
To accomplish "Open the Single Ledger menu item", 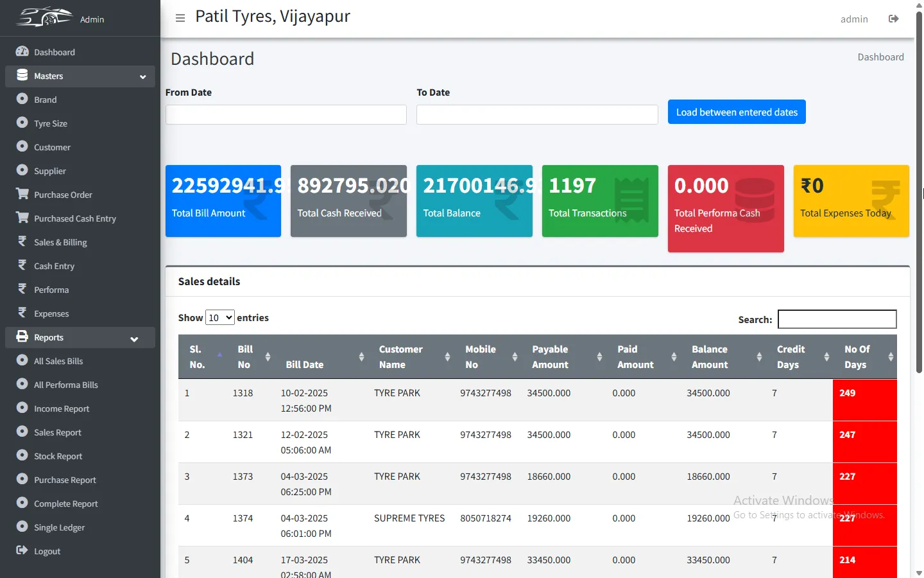I will [59, 527].
